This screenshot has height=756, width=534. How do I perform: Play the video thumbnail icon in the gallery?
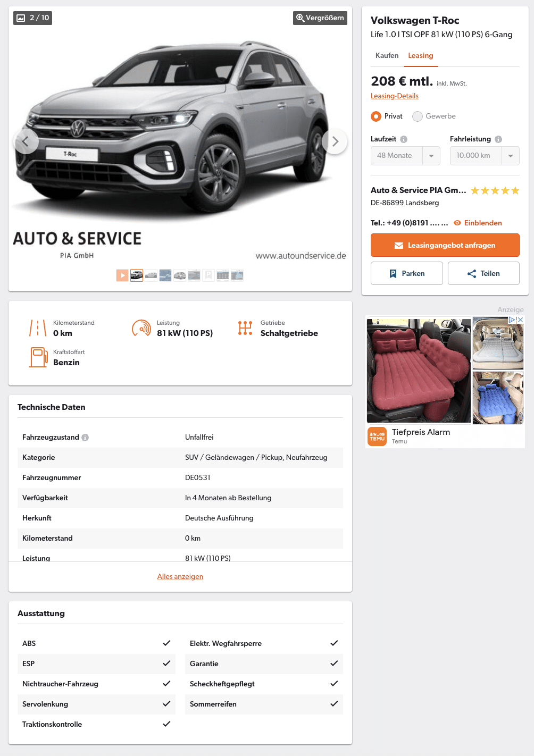pyautogui.click(x=122, y=275)
